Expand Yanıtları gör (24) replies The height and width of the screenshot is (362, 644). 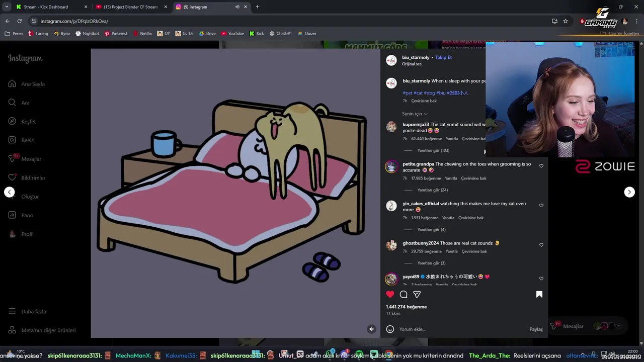tap(433, 190)
